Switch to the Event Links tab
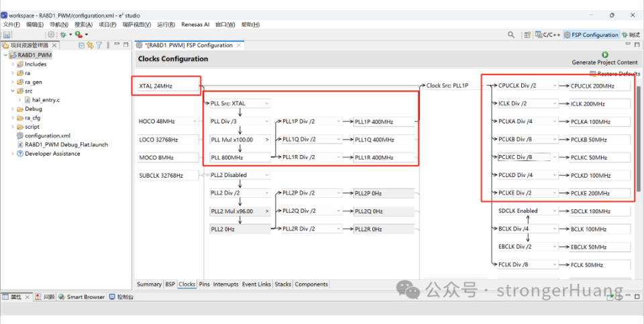Screen dimensions: 644x324 (256, 284)
